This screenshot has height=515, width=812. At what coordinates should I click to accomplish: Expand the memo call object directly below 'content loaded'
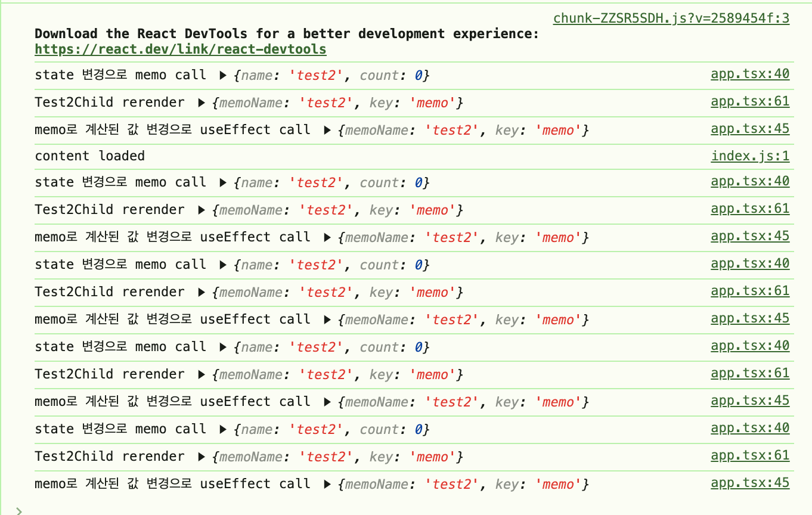click(x=223, y=183)
